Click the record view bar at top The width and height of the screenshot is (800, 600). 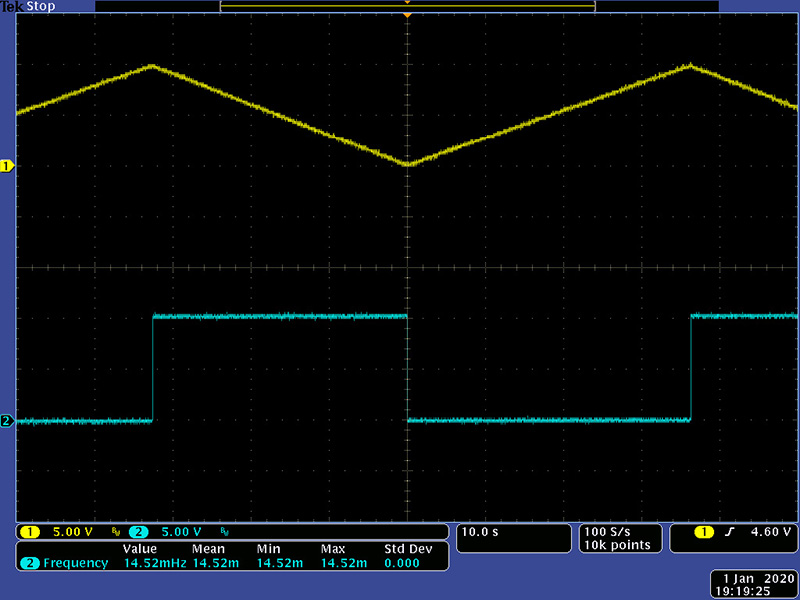pos(407,6)
